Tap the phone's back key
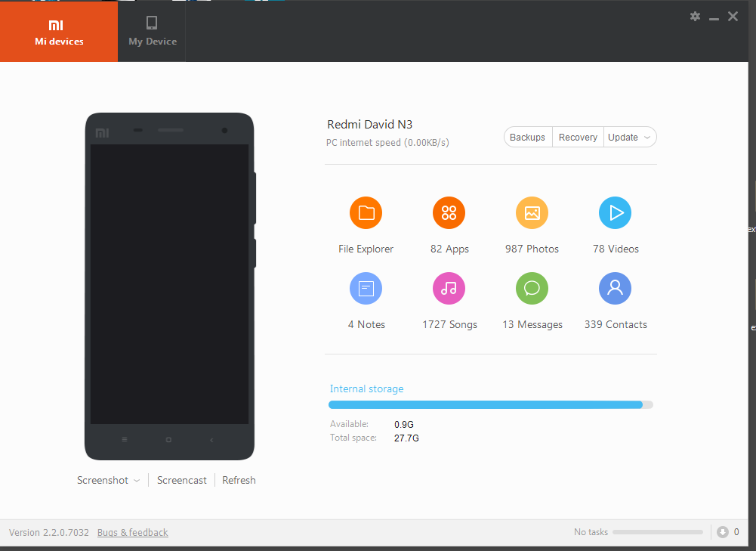756x551 pixels. (x=211, y=440)
